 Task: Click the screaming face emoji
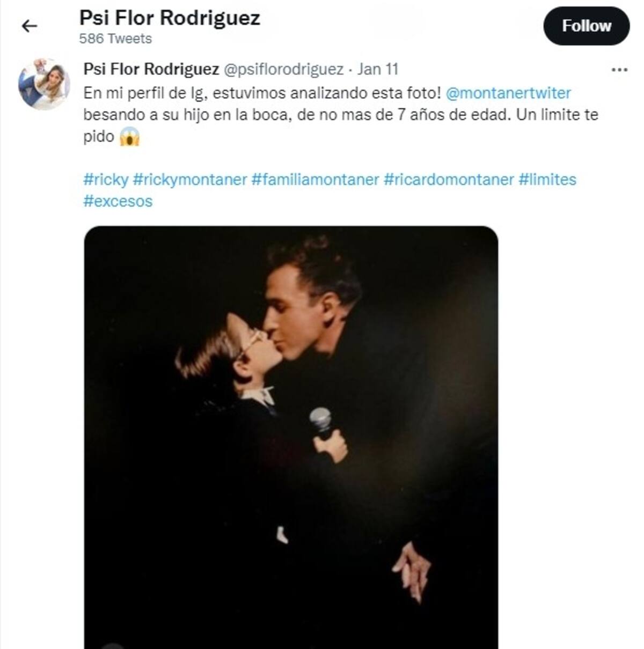click(129, 137)
